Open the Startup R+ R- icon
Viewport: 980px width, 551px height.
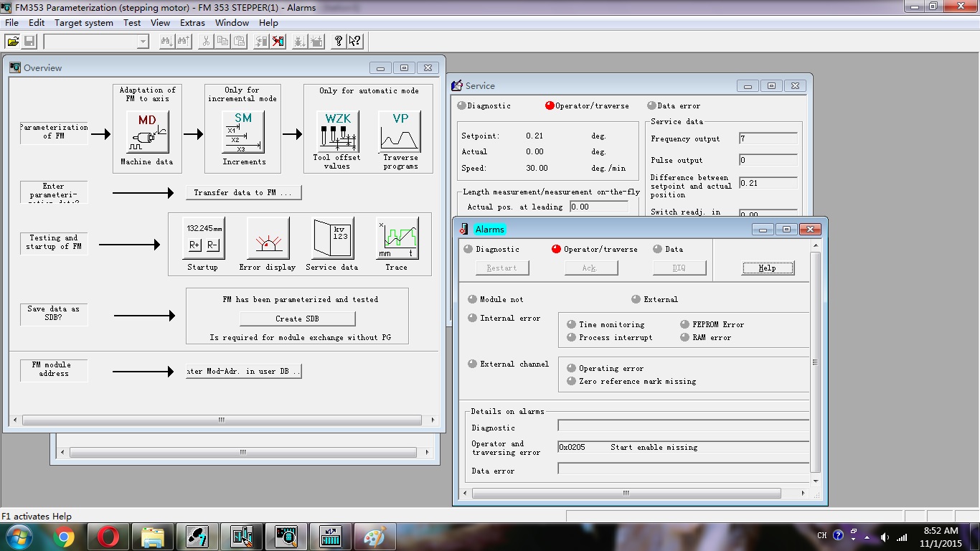pyautogui.click(x=203, y=238)
